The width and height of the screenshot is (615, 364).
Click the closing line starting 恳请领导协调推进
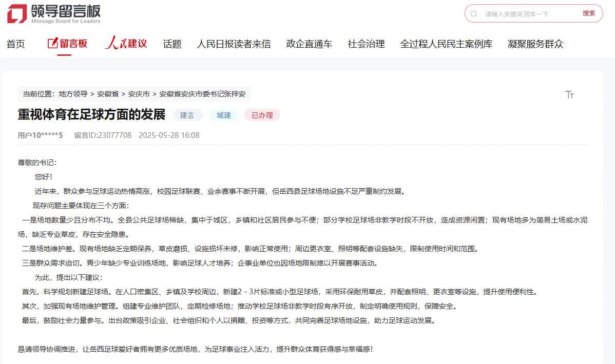(195, 349)
